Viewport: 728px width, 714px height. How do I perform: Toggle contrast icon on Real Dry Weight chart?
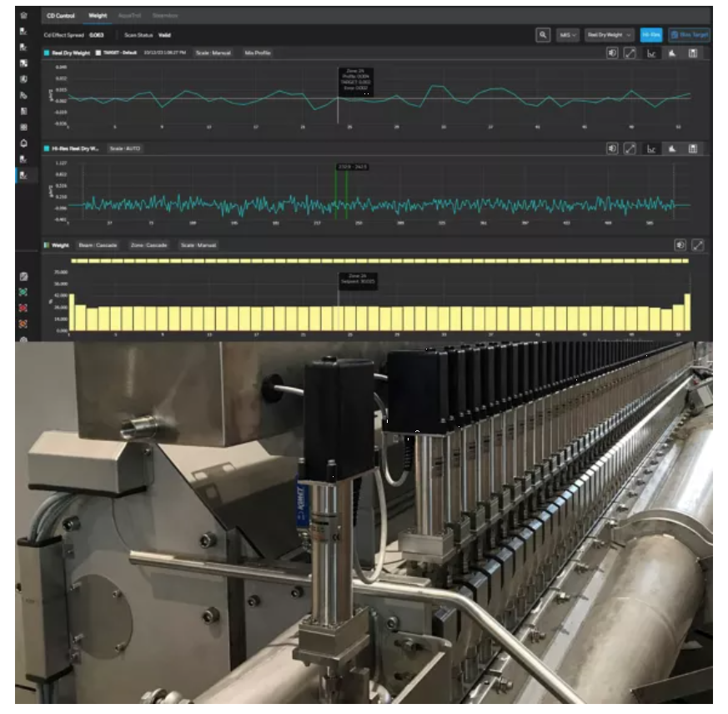(x=611, y=53)
